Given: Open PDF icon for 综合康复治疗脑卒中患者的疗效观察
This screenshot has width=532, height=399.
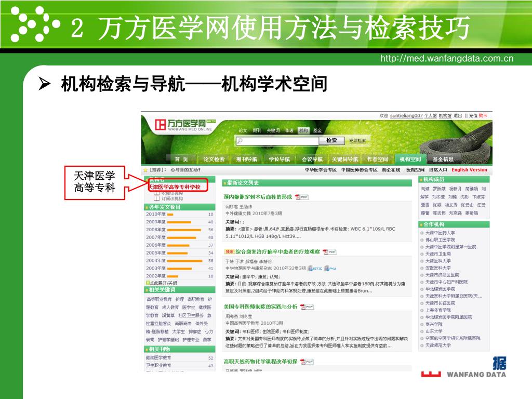Looking at the screenshot, I should pyautogui.click(x=329, y=252).
